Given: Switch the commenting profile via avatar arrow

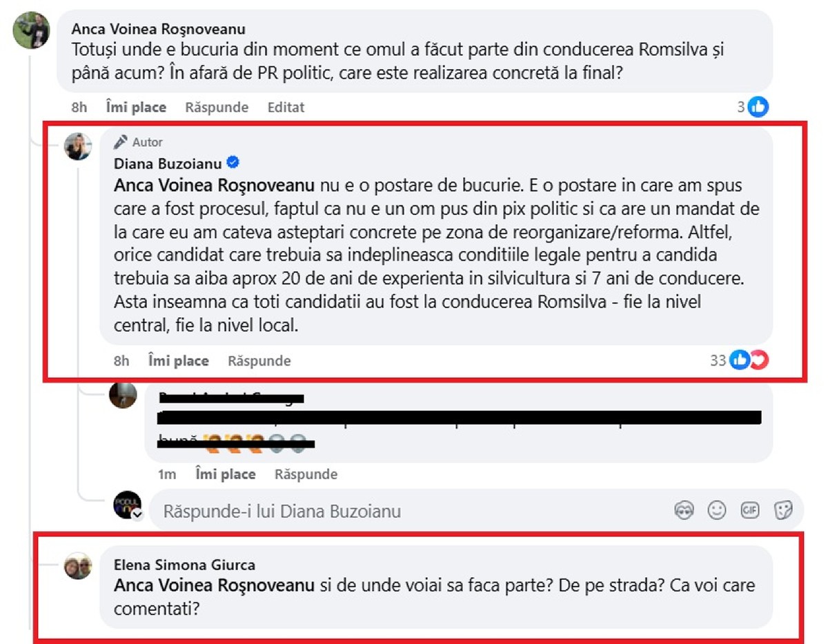Looking at the screenshot, I should click(x=137, y=515).
